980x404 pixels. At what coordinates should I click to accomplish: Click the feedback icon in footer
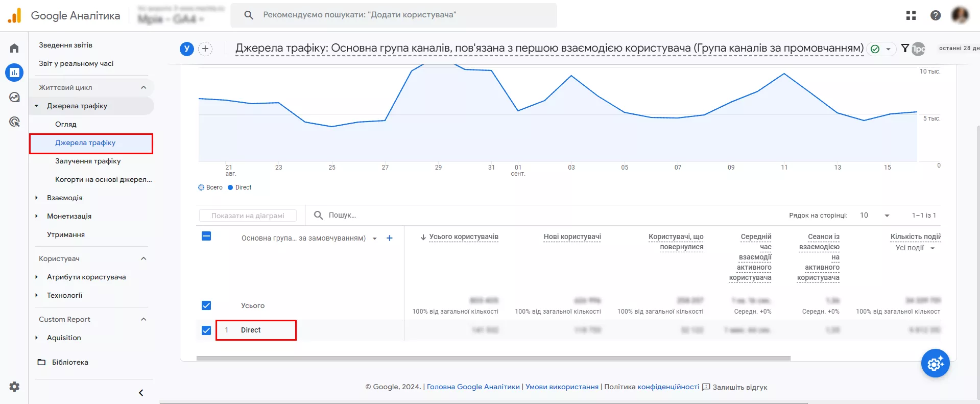click(x=706, y=387)
